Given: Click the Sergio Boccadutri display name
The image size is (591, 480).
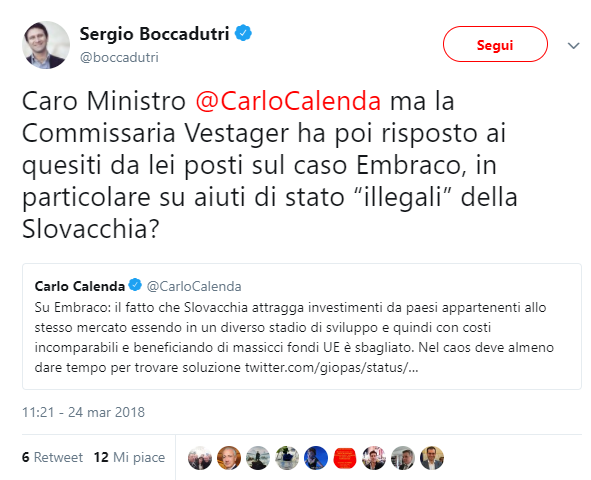Looking at the screenshot, I should (x=154, y=34).
